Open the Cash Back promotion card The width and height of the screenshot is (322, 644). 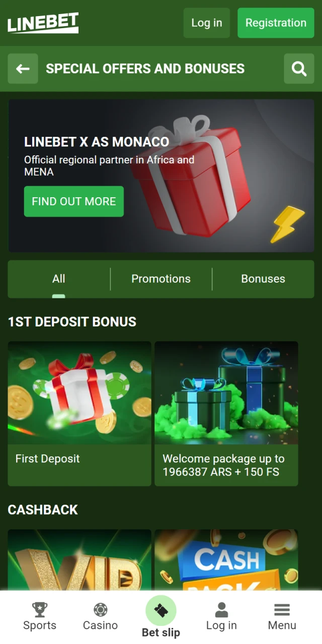coord(226,559)
